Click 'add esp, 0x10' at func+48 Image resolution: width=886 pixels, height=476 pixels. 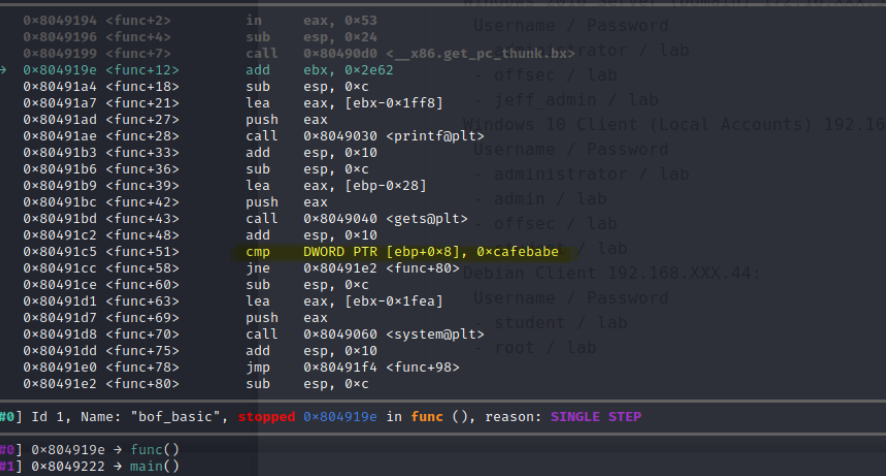[x=311, y=235]
